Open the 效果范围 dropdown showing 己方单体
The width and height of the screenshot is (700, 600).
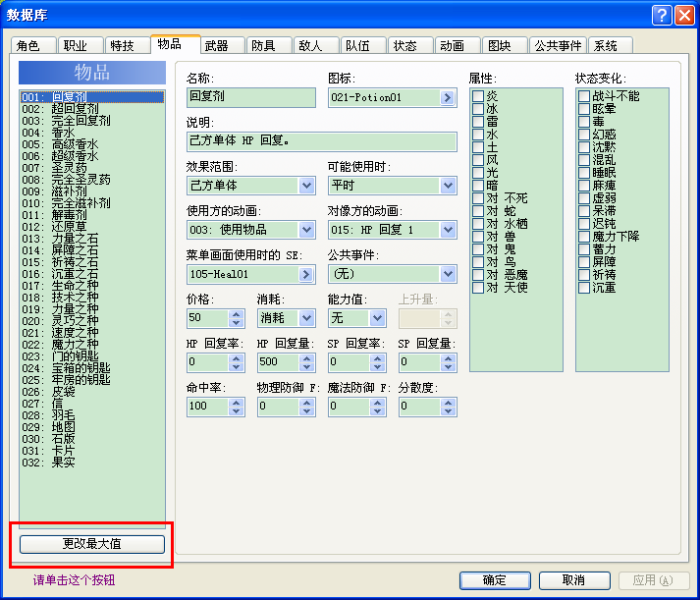pos(306,186)
